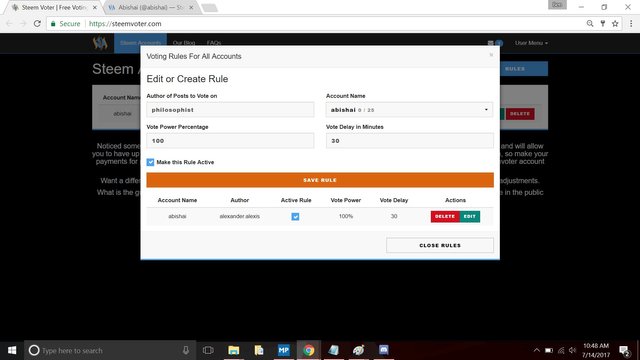Click the orange Save Rule button
Screen dimensions: 640x360
(x=320, y=180)
